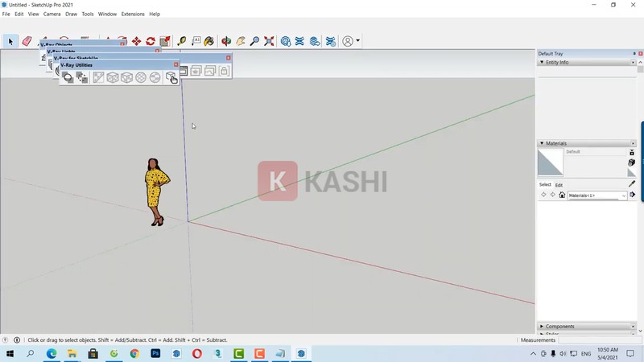644x362 pixels.
Task: Pick the material sample eyedropper
Action: pyautogui.click(x=632, y=184)
